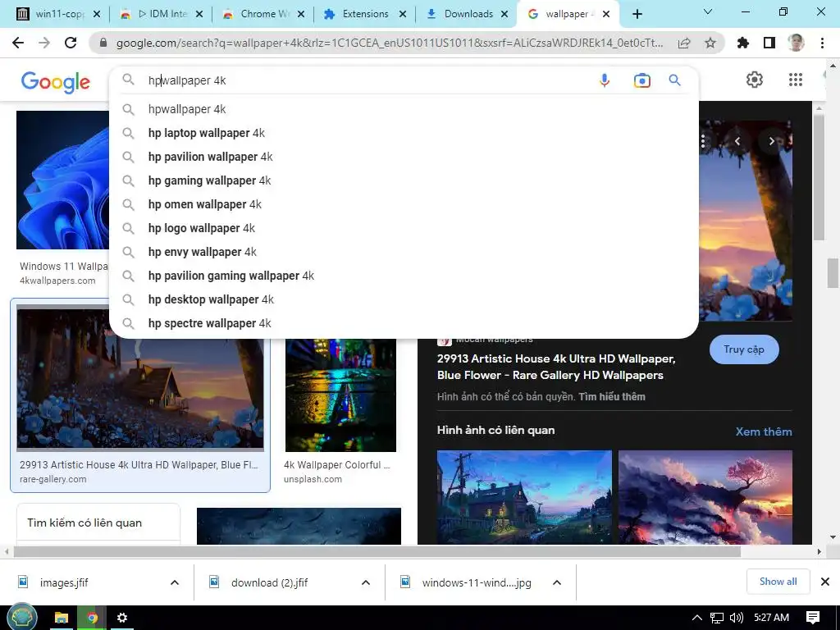Image resolution: width=840 pixels, height=630 pixels.
Task: Open preview panel three-dot options
Action: click(x=703, y=141)
